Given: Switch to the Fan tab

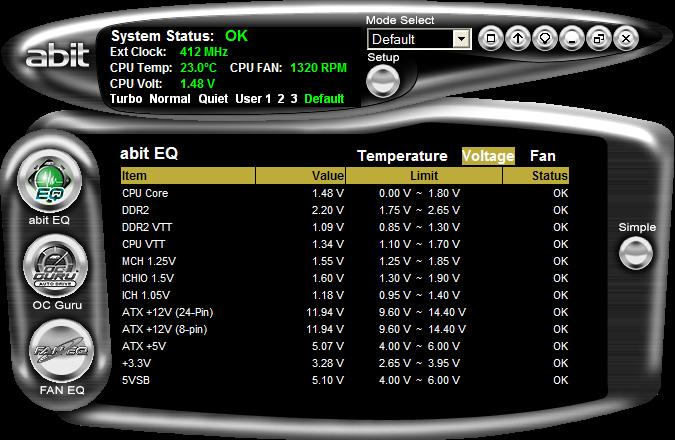Looking at the screenshot, I should coord(542,155).
